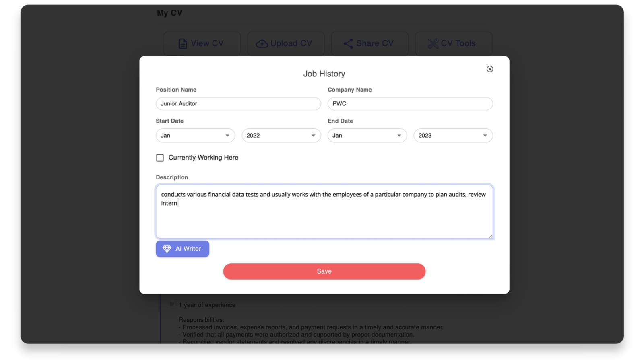Launch the AI Writer
This screenshot has height=362, width=644.
[x=182, y=249]
